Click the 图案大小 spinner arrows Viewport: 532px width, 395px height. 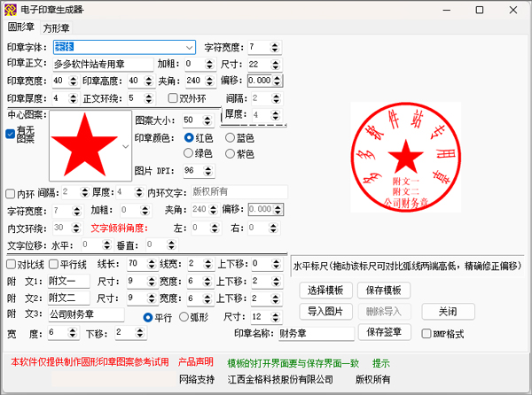click(x=207, y=120)
